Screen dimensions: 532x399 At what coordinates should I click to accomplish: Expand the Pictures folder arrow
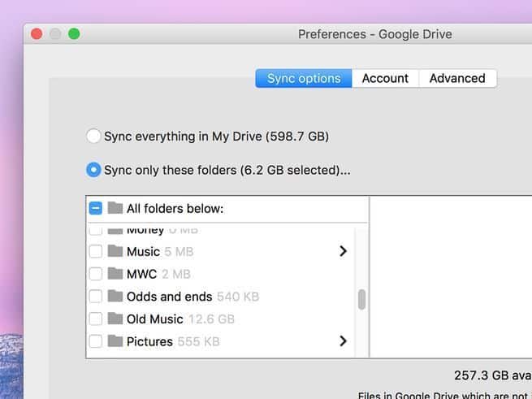[343, 341]
